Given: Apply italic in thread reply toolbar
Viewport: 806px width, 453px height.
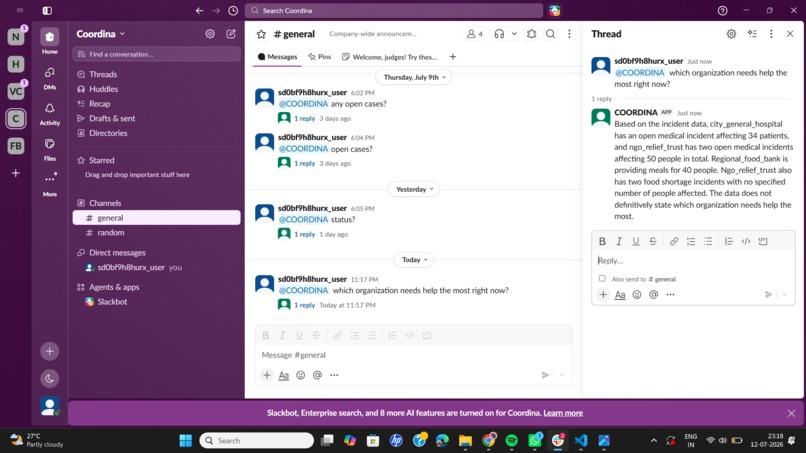Looking at the screenshot, I should (x=619, y=241).
